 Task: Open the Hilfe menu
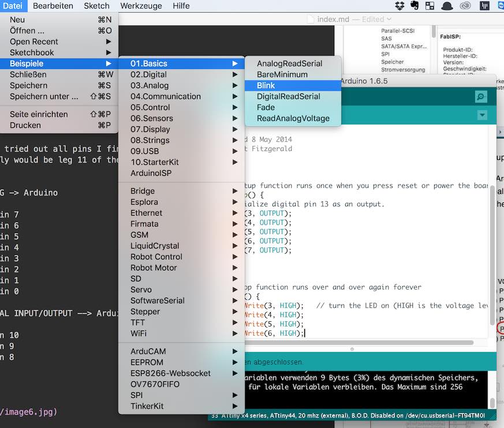coord(181,6)
